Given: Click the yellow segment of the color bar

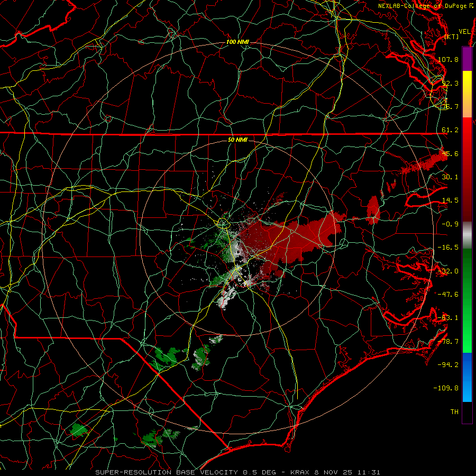Looking at the screenshot, I should [467, 83].
